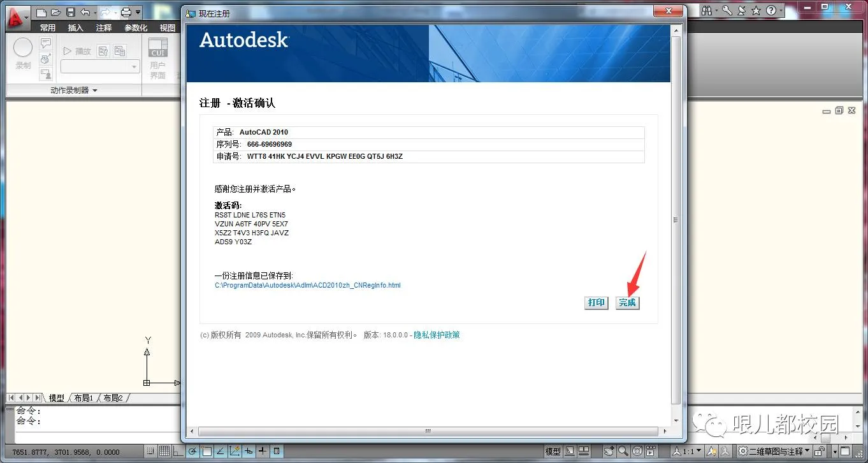Open the Help dropdown arrow
The width and height of the screenshot is (868, 463).
pyautogui.click(x=781, y=10)
